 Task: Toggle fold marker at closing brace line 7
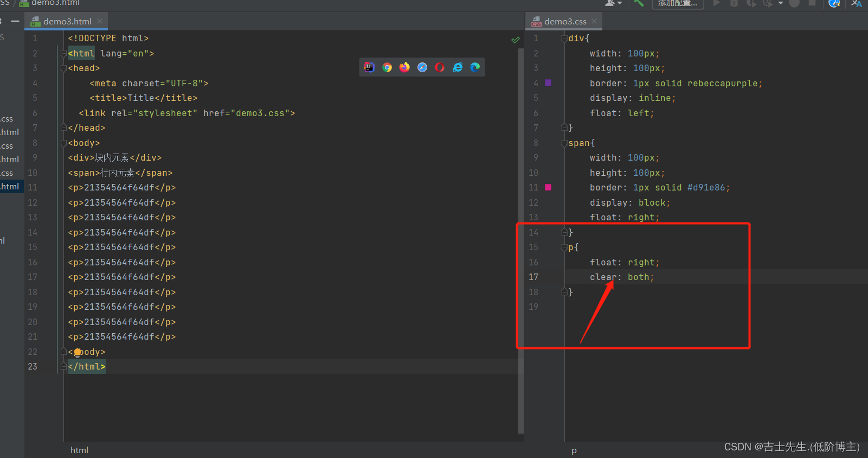point(564,128)
